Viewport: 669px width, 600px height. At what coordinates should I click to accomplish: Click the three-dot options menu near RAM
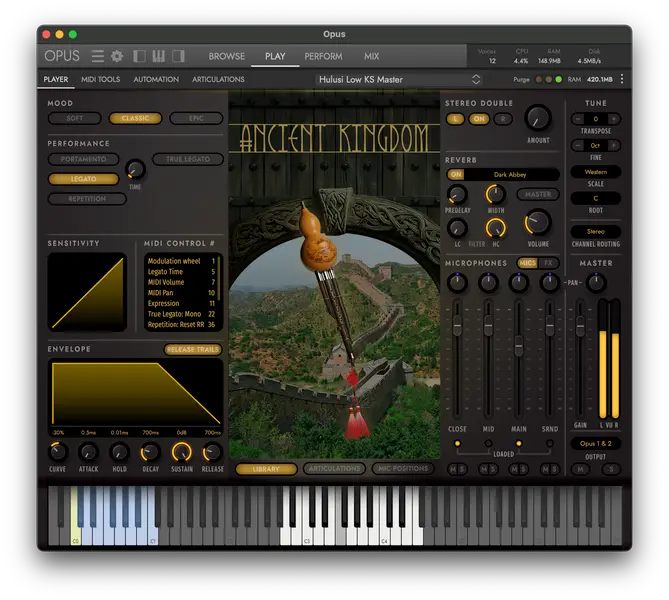(x=622, y=79)
